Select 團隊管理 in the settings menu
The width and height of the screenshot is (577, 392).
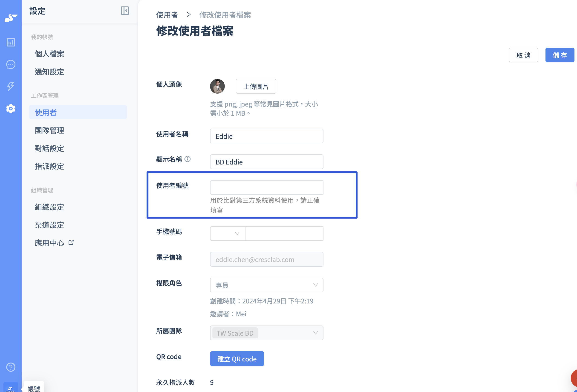point(49,130)
